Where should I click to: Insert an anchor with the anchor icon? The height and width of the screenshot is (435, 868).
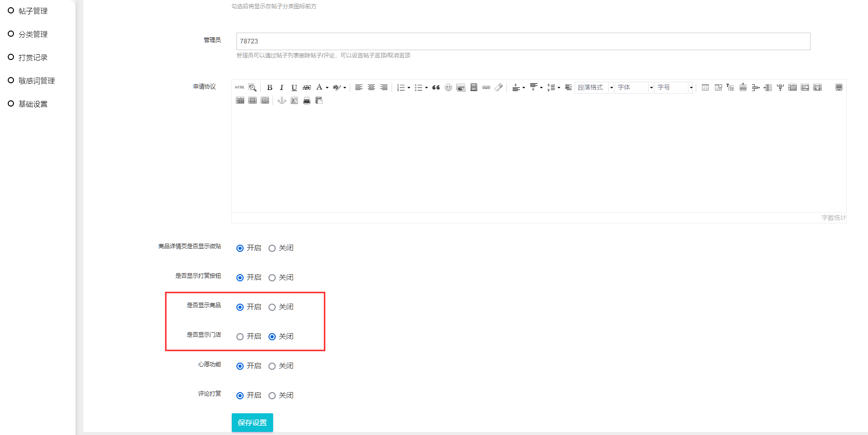coord(282,100)
